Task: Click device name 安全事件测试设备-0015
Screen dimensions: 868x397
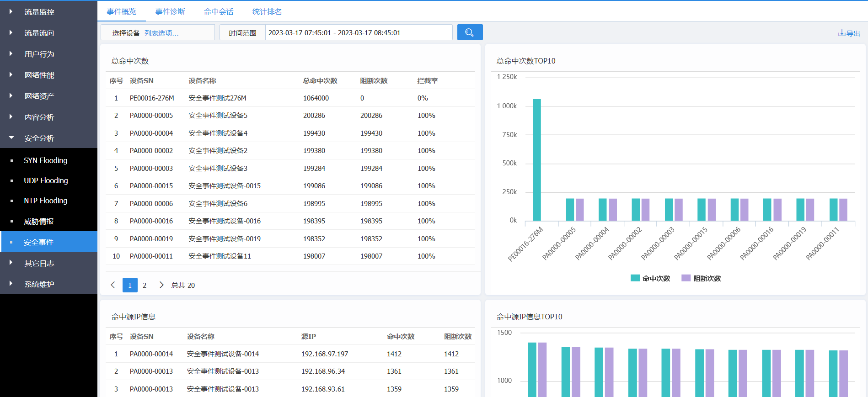Action: coord(225,186)
